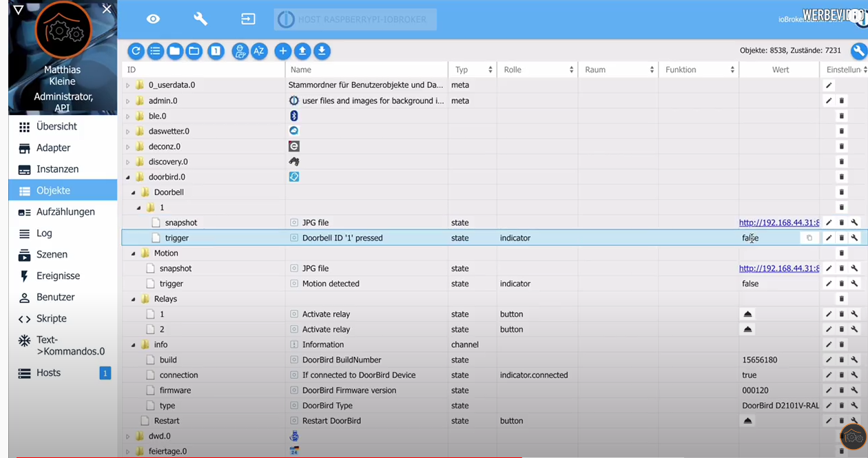Collapse the doorbird.0 folder
This screenshot has height=458, width=868.
[127, 177]
